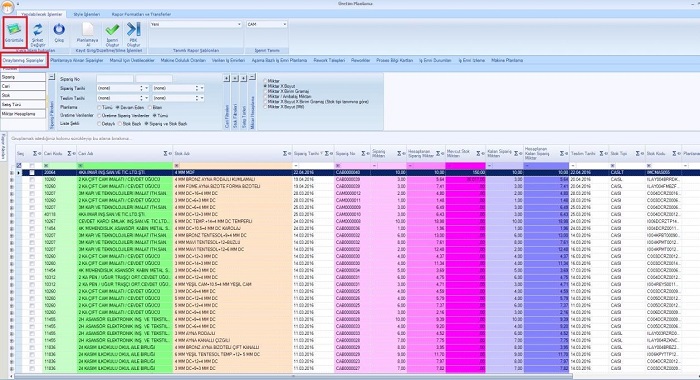This screenshot has width=700, height=380.
Task: Click the Planlamaya Al document icon
Action: 88,29
